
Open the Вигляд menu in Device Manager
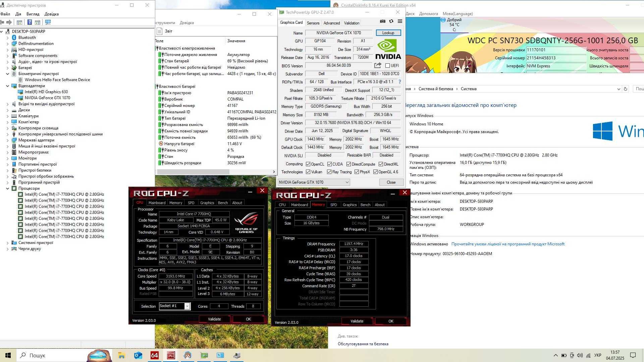(33, 14)
